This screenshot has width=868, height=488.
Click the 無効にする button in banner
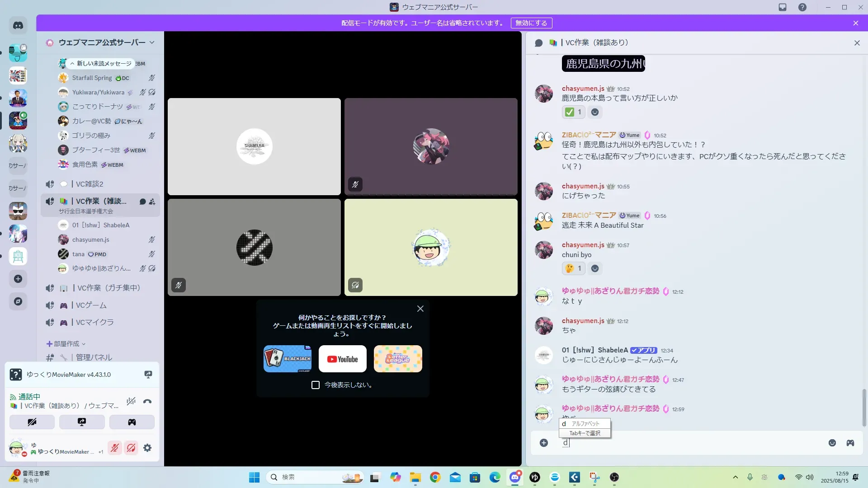click(531, 23)
